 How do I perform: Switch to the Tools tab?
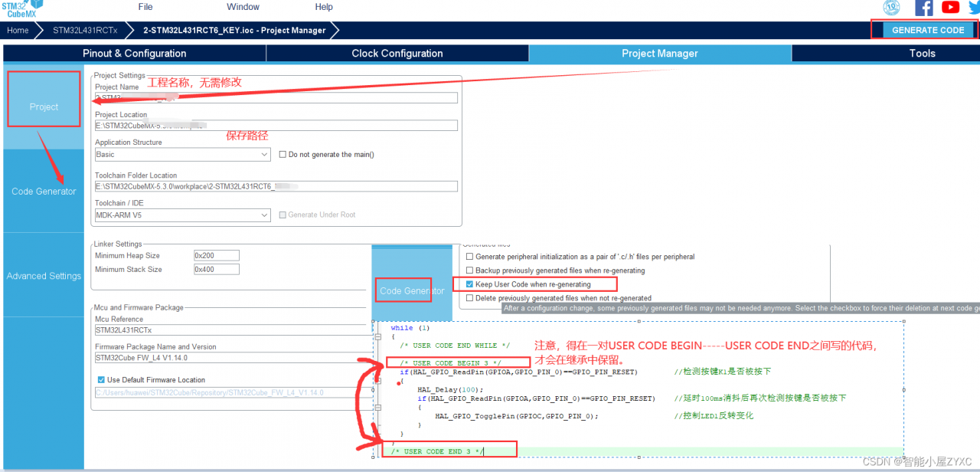pos(923,54)
